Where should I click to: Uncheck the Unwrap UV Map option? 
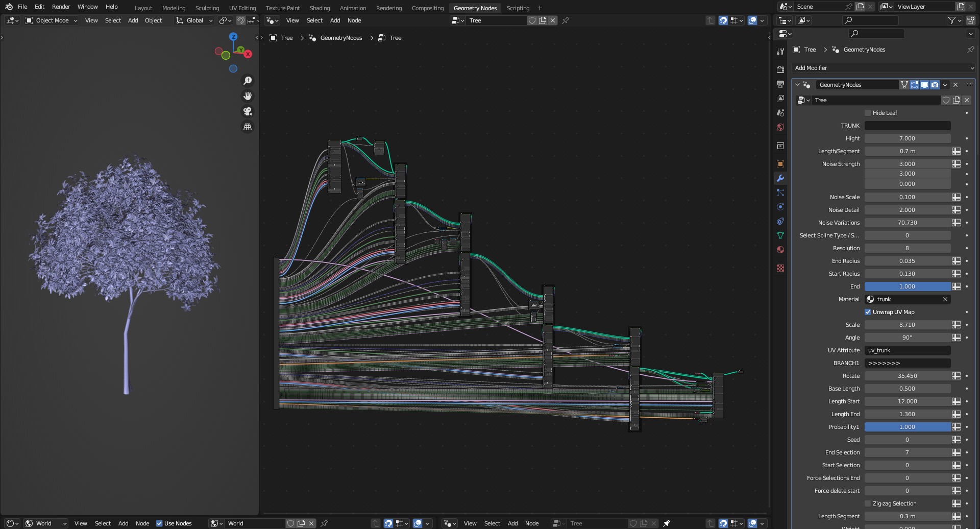coord(868,311)
